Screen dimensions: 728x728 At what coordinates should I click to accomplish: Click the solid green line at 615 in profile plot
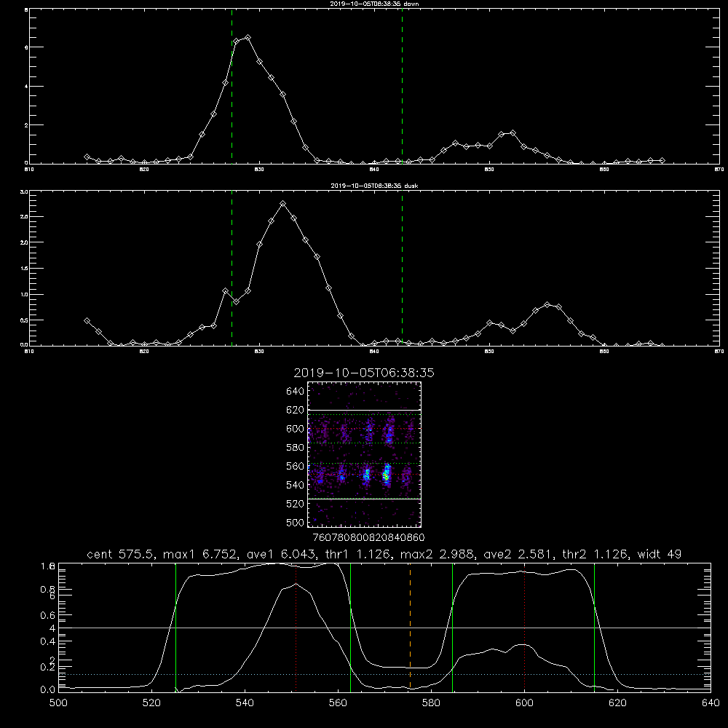[x=594, y=628]
